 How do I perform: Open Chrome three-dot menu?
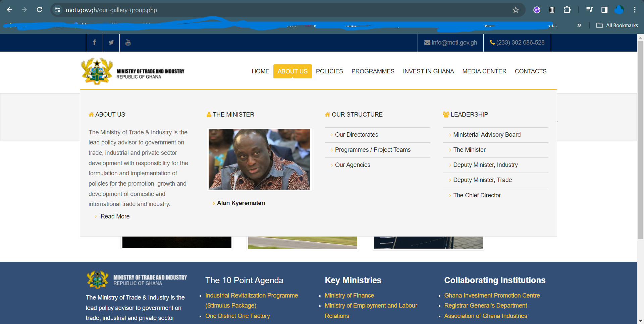click(635, 10)
